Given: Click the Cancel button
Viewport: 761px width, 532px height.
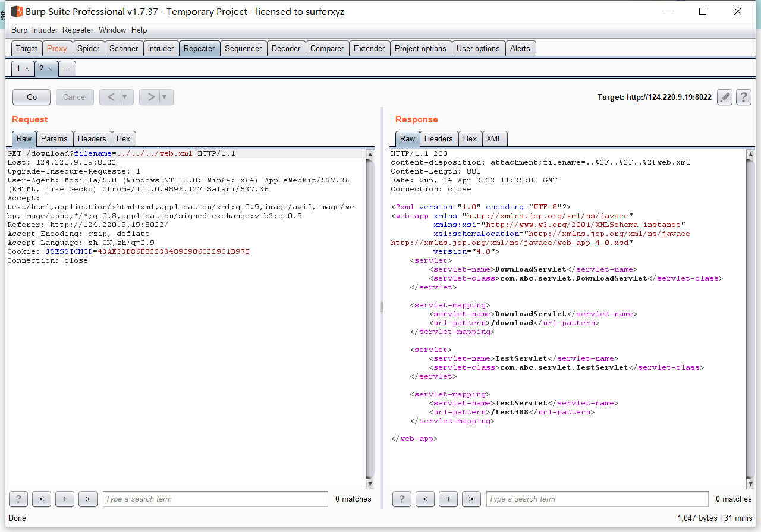Looking at the screenshot, I should click(75, 97).
